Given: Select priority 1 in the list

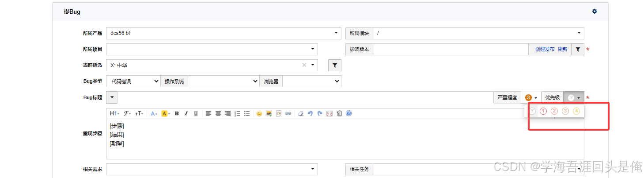Looking at the screenshot, I should (x=543, y=111).
